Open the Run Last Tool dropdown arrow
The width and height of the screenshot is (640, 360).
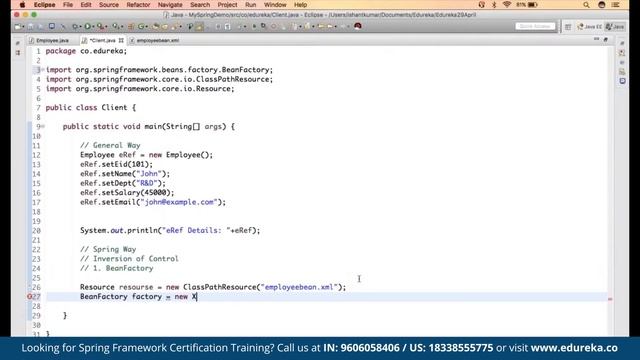point(106,27)
